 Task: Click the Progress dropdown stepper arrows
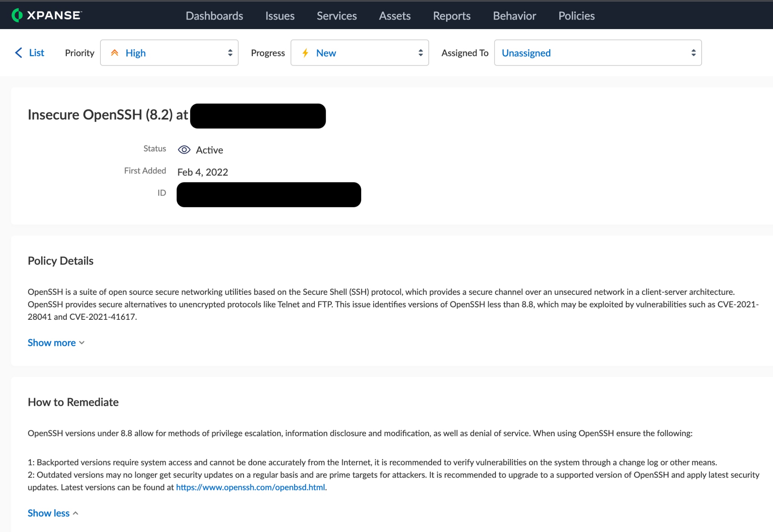(x=420, y=52)
